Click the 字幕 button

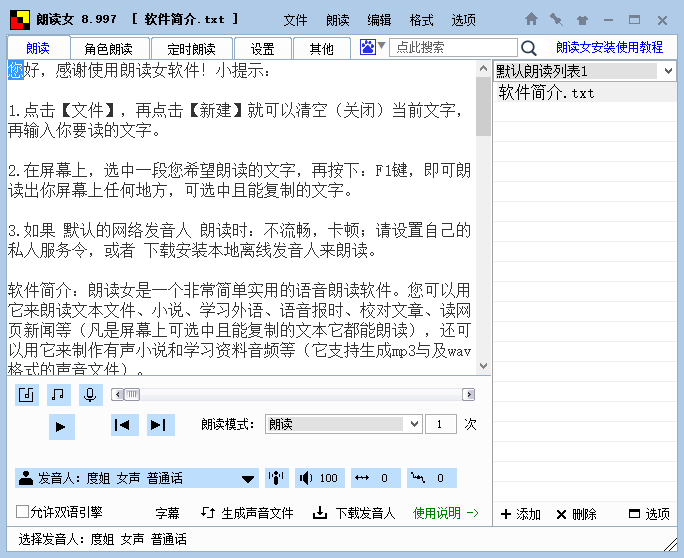pyautogui.click(x=168, y=513)
